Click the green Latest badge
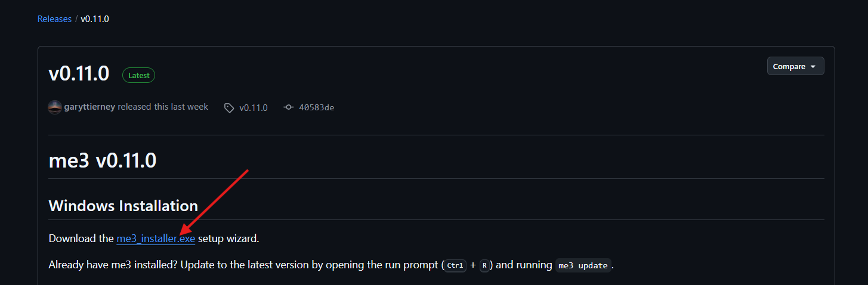The image size is (868, 285). click(x=138, y=76)
